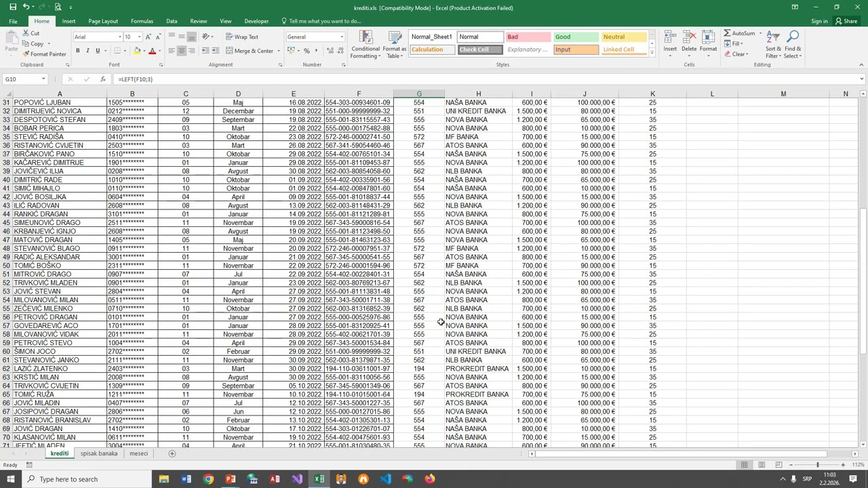Switch to the meseci sheet tab
868x488 pixels.
coord(138,453)
